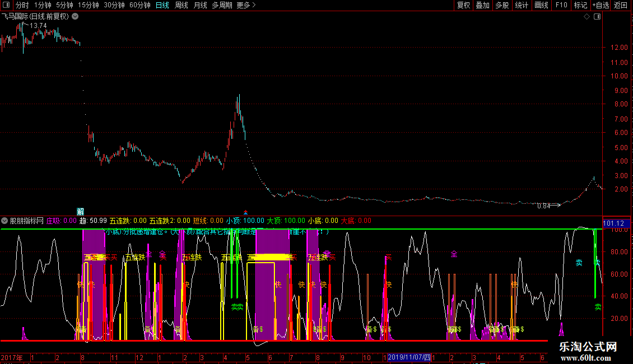Click the cyan 解 marker icon
Image resolution: width=633 pixels, height=364 pixels.
(81, 212)
